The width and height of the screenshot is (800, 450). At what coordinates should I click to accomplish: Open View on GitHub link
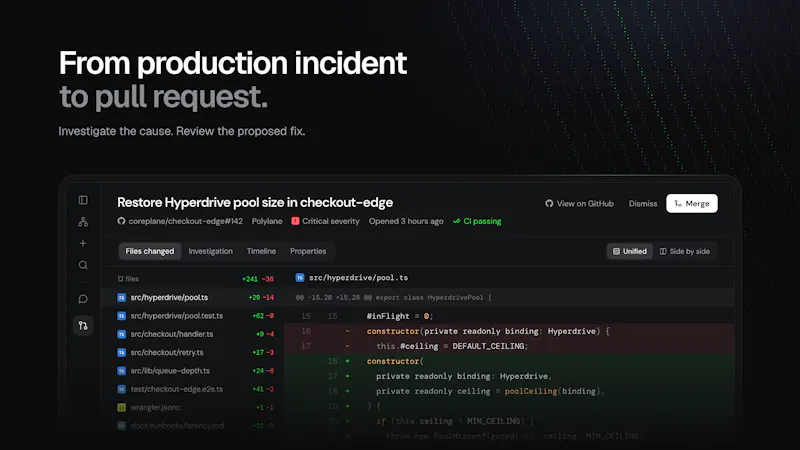[580, 204]
